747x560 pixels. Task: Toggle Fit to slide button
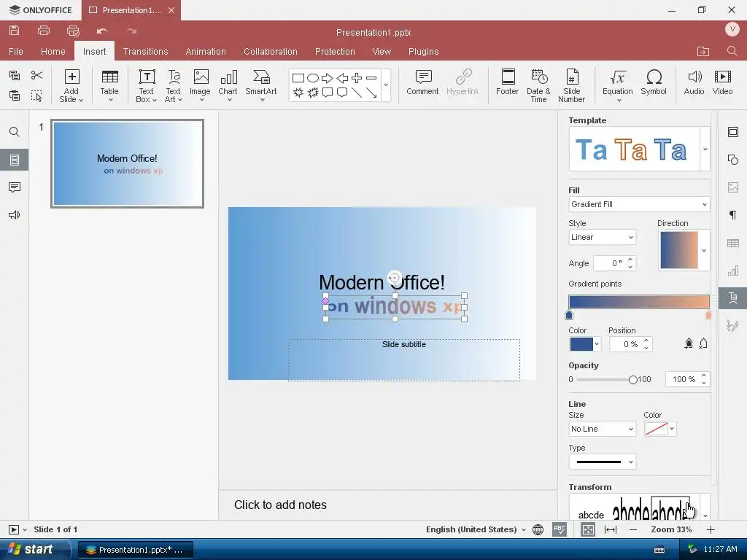(588, 529)
